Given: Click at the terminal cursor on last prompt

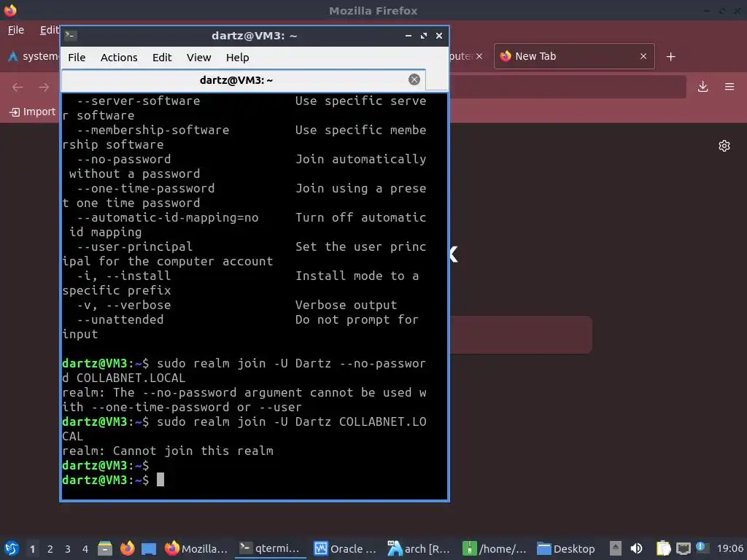Looking at the screenshot, I should [x=160, y=480].
